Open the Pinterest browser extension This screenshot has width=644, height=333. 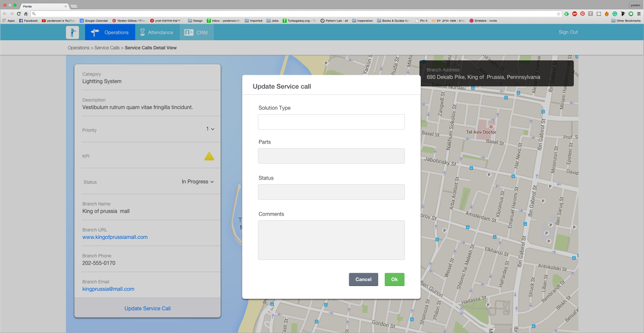tap(582, 14)
